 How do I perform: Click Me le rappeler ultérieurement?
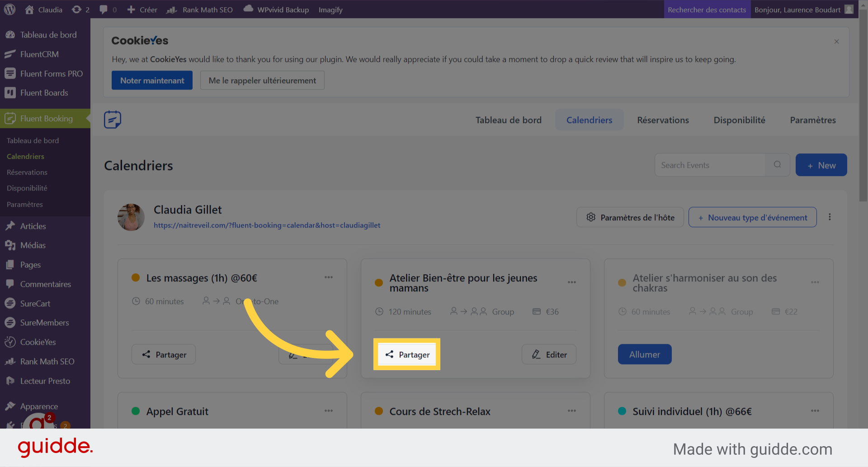tap(262, 80)
